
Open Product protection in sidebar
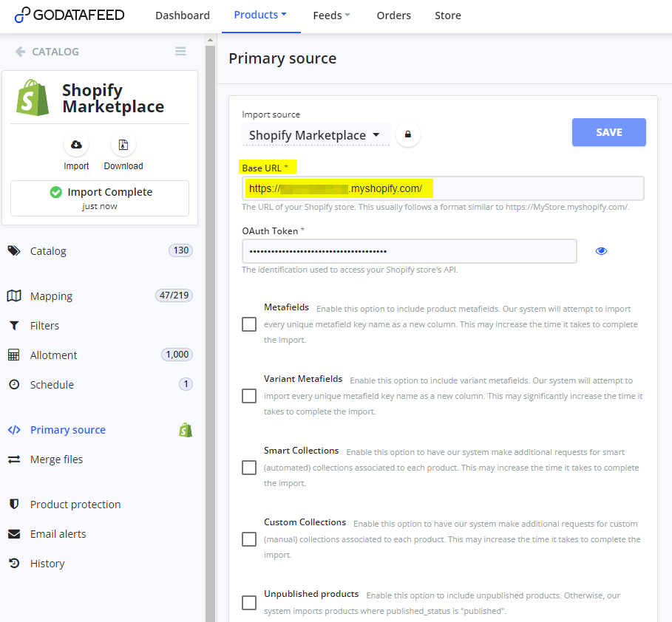(75, 505)
